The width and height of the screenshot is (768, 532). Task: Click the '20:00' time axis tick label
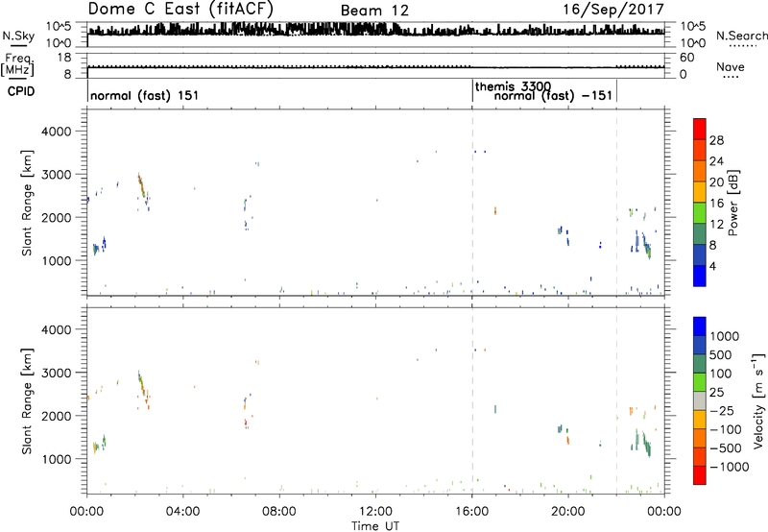[568, 512]
